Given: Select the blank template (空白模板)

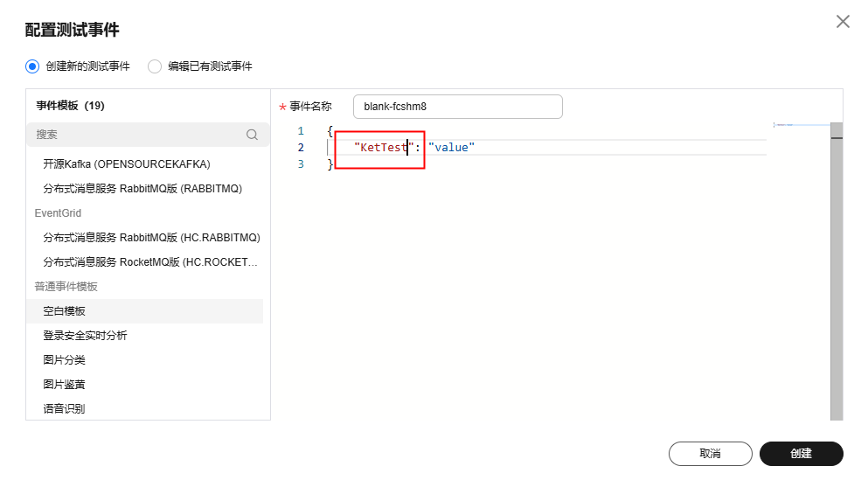Looking at the screenshot, I should 65,311.
